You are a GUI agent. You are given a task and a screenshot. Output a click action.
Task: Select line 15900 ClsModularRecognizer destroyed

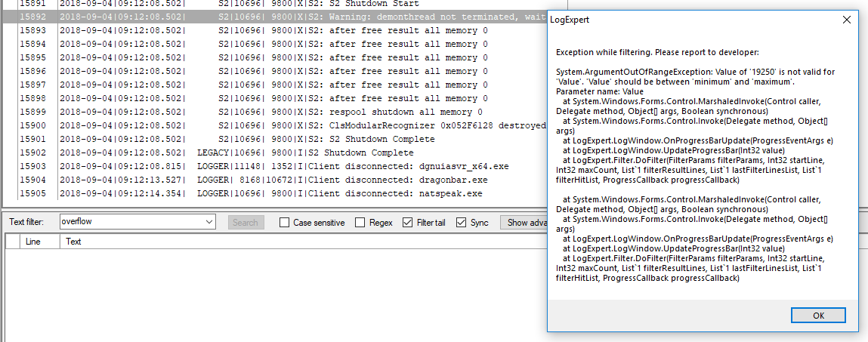coord(275,125)
